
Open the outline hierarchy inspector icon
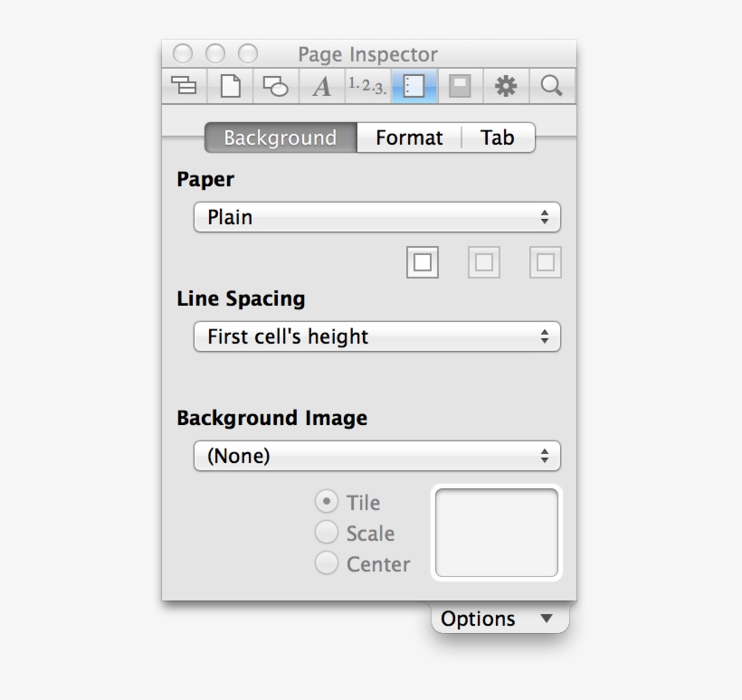click(185, 86)
